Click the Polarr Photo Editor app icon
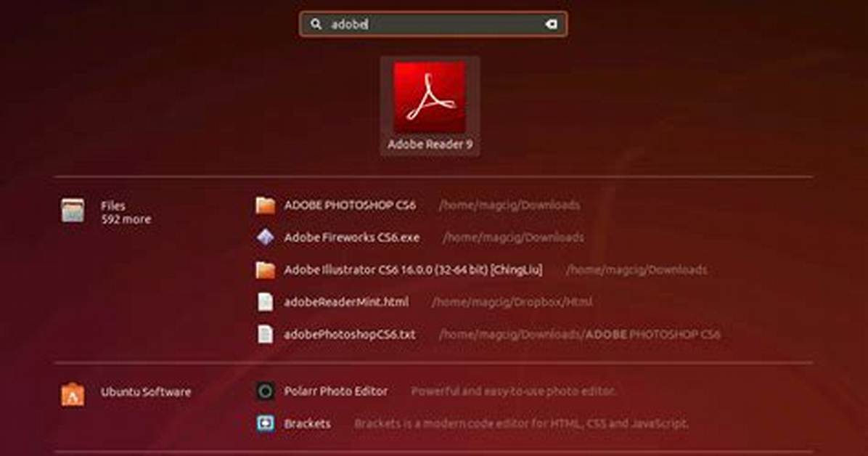Image resolution: width=868 pixels, height=456 pixels. (265, 391)
